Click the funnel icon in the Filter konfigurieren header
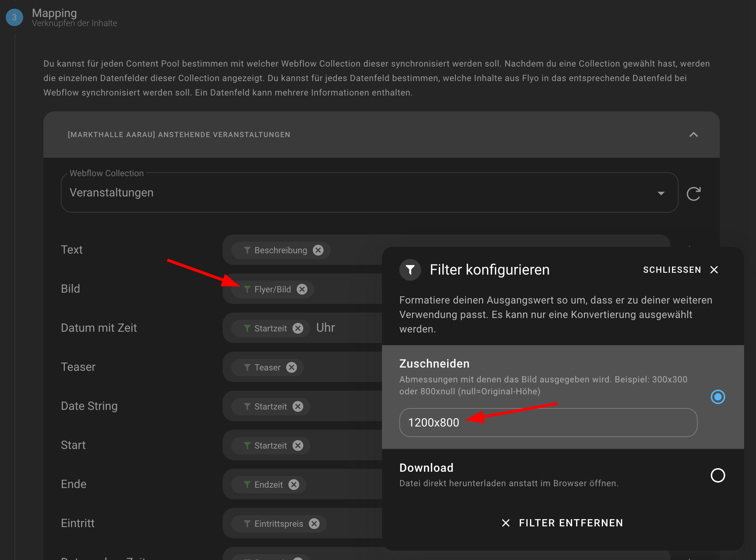756x560 pixels. coord(409,270)
